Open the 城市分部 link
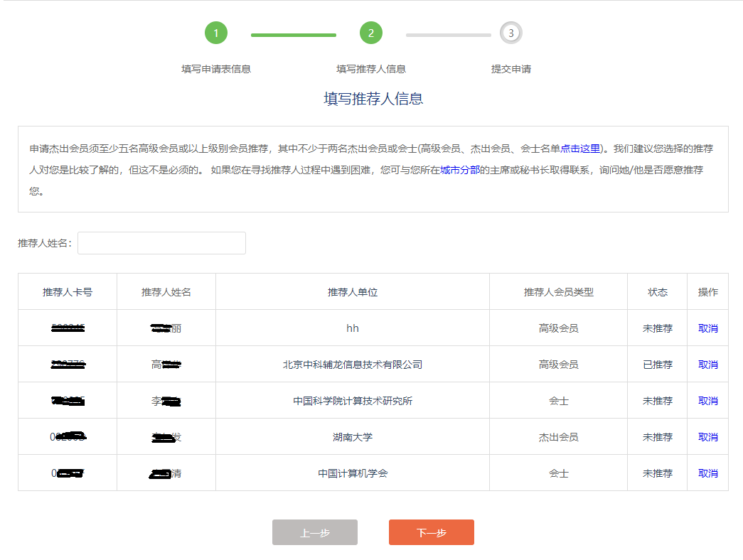 (460, 170)
